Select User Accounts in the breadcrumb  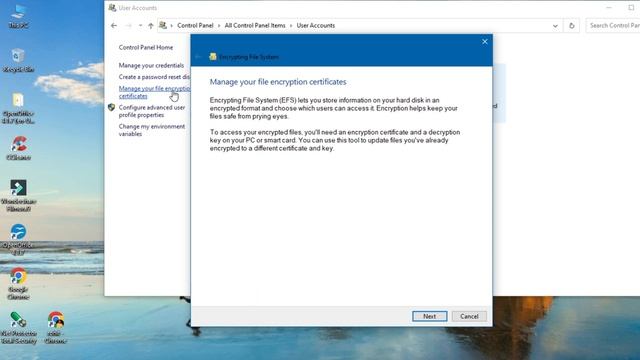316,25
